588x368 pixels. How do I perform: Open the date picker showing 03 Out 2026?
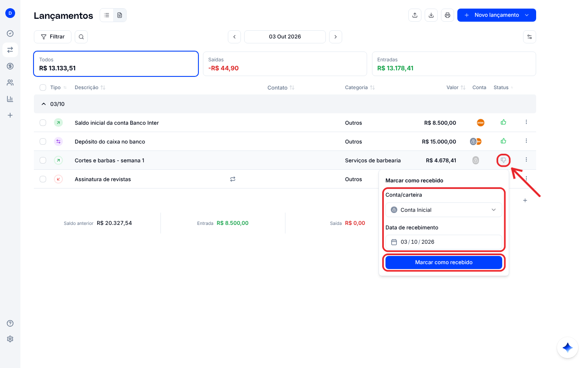[285, 37]
